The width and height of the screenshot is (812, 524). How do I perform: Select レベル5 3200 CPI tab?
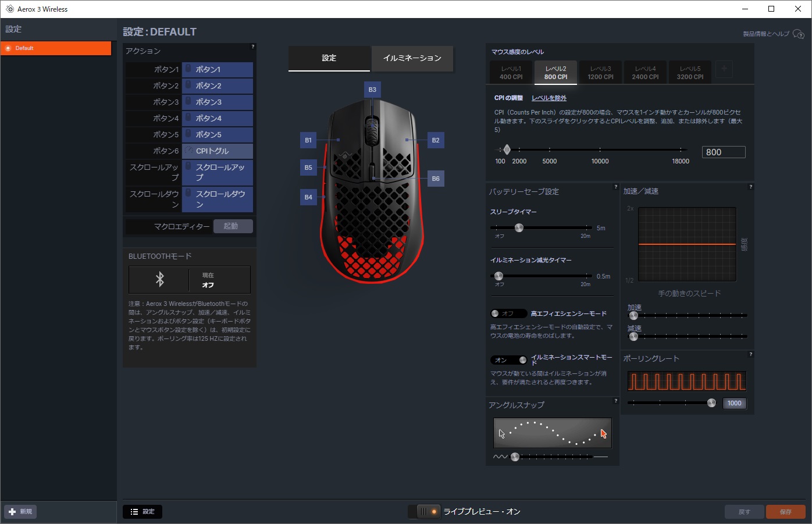(690, 73)
